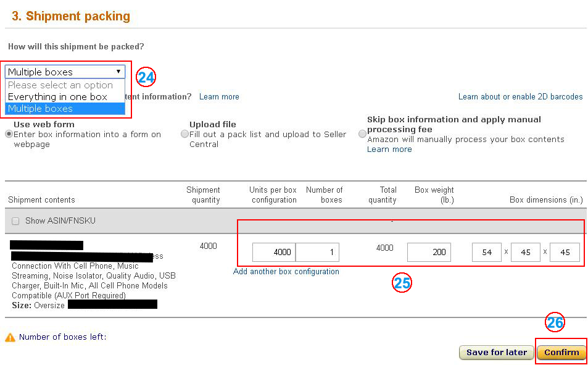Screen dimensions: 588x365
Task: Click the Box weight field showing 200
Action: 429,252
